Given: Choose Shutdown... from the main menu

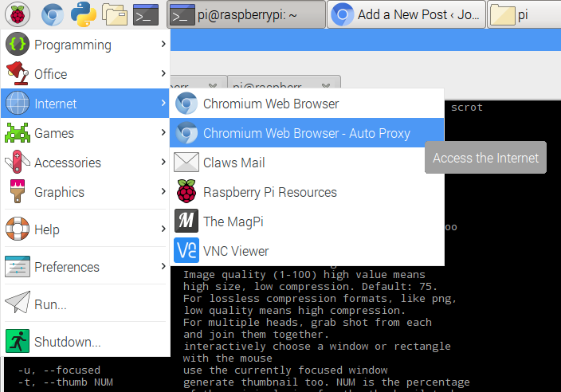Looking at the screenshot, I should click(85, 341).
